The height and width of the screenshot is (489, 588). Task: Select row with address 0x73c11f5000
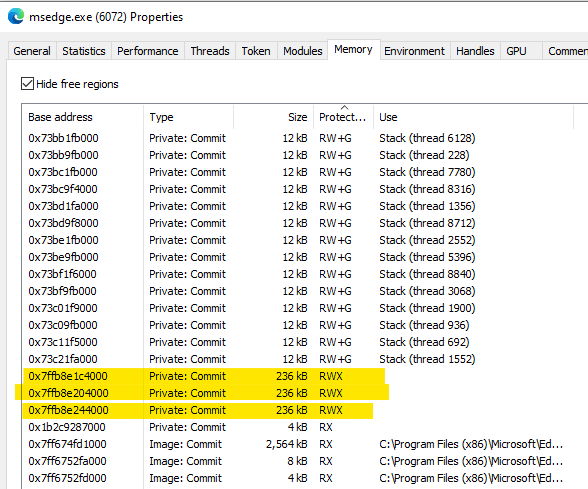(x=304, y=342)
